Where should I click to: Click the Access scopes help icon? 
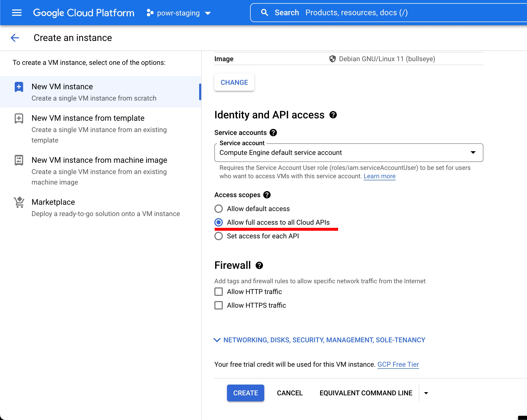point(267,195)
